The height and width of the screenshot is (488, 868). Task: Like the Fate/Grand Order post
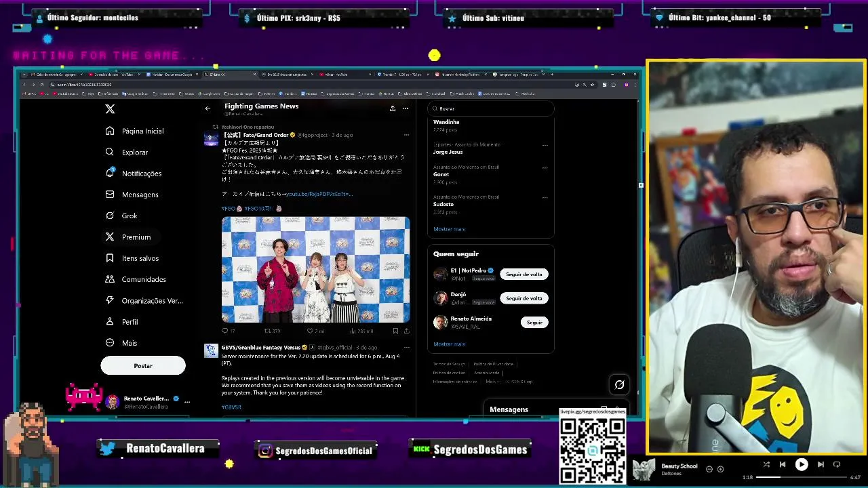(311, 331)
